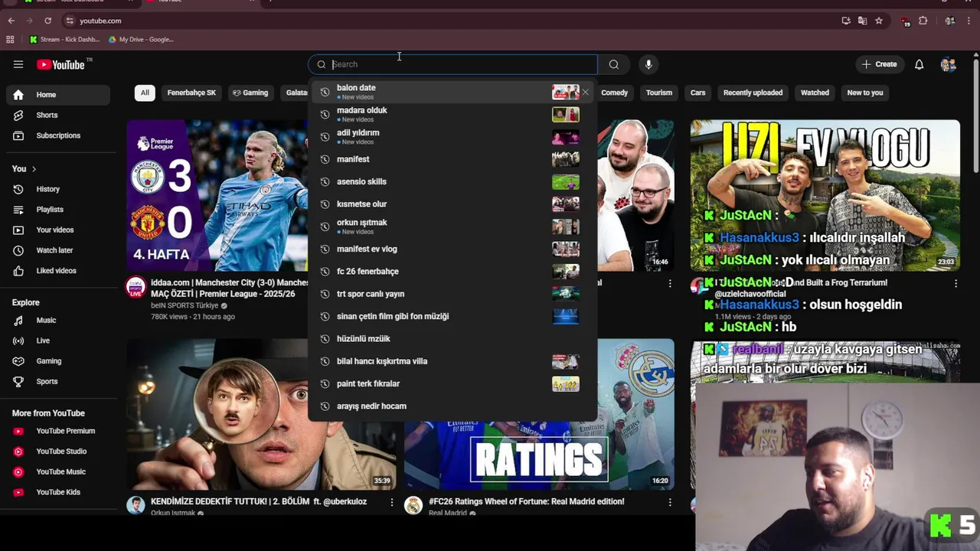Start voice search with microphone icon
980x551 pixels.
pos(648,64)
